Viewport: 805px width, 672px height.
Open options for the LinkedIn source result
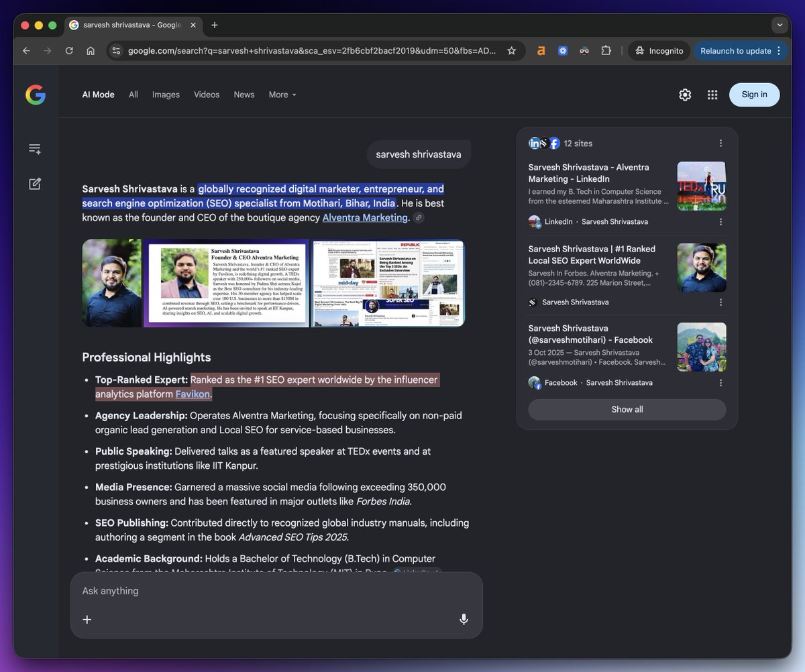point(721,221)
